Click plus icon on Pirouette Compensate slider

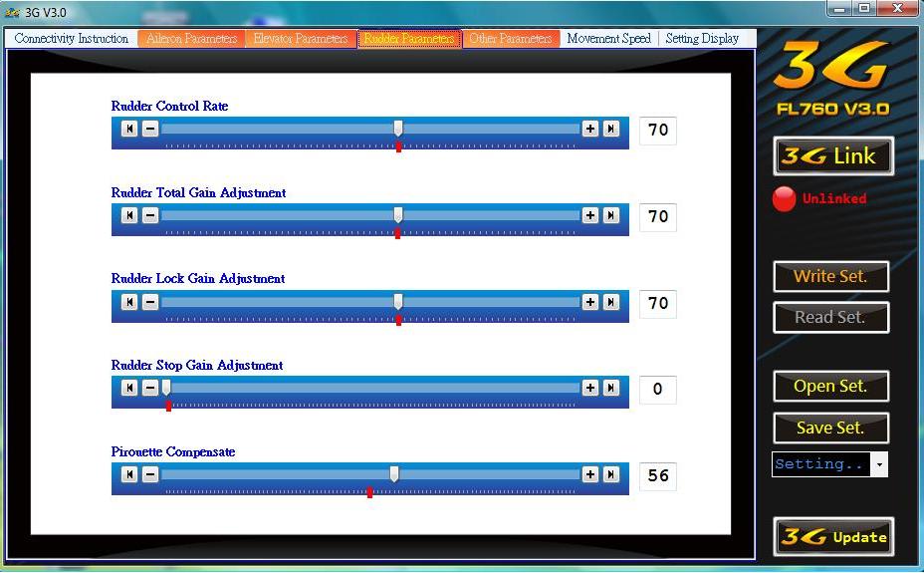point(590,474)
